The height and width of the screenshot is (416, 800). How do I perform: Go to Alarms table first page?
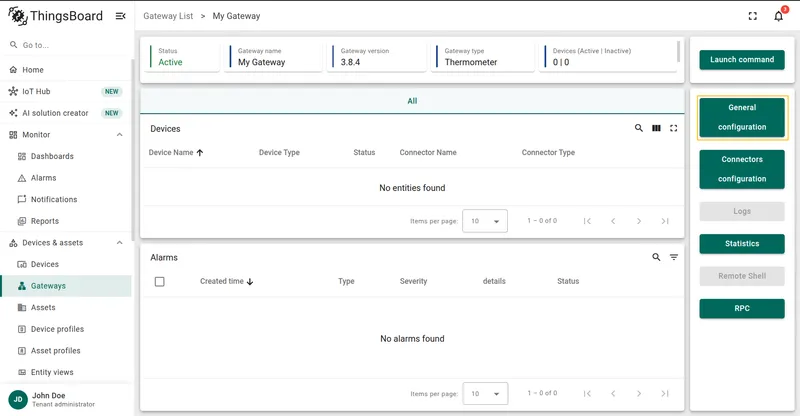coord(587,394)
